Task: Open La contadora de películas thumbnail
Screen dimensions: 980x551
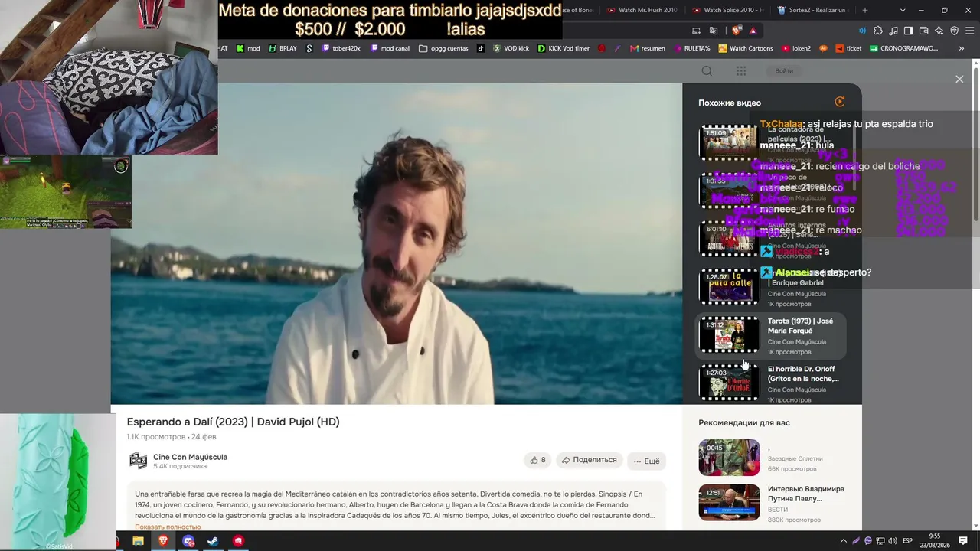Action: point(729,142)
